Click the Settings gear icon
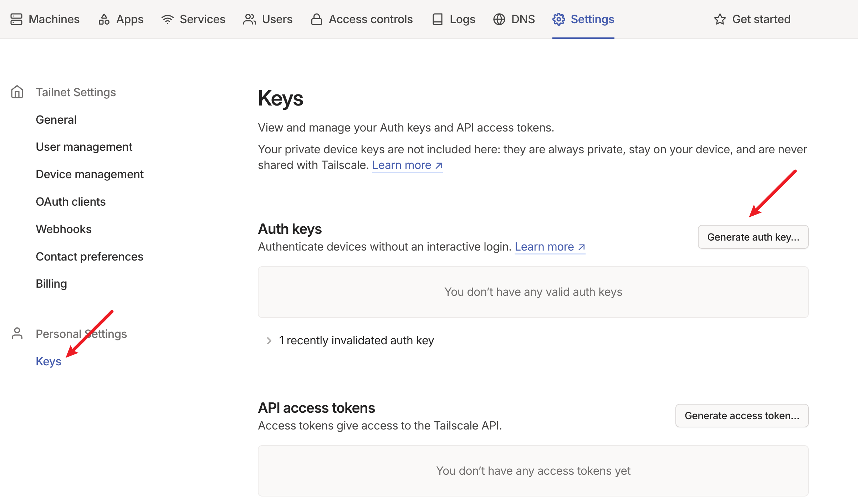The width and height of the screenshot is (858, 504). click(x=558, y=19)
